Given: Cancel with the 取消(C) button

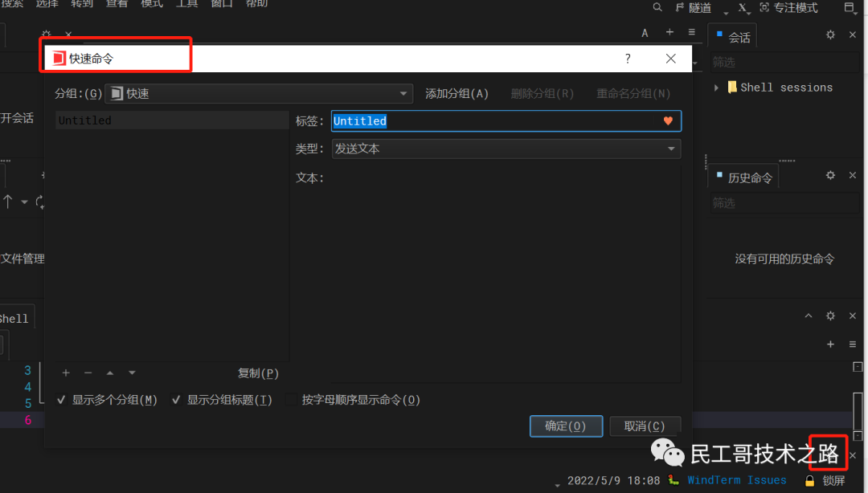Looking at the screenshot, I should (x=645, y=426).
